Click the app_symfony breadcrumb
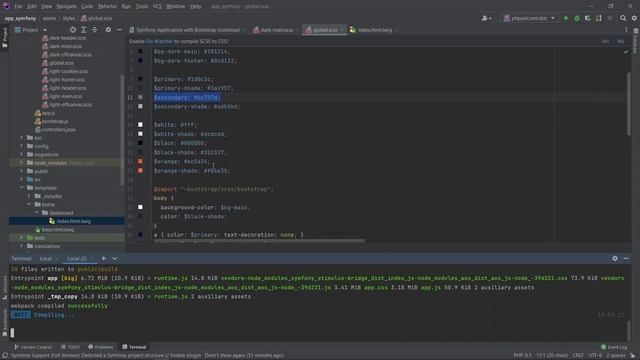This screenshot has width=640, height=360. click(20, 18)
